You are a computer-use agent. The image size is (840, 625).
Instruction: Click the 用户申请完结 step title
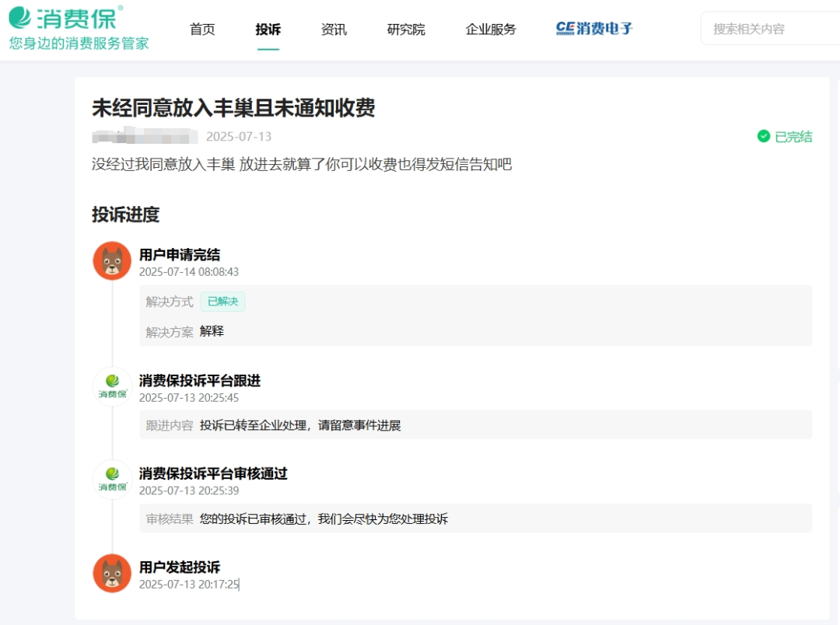coord(180,254)
